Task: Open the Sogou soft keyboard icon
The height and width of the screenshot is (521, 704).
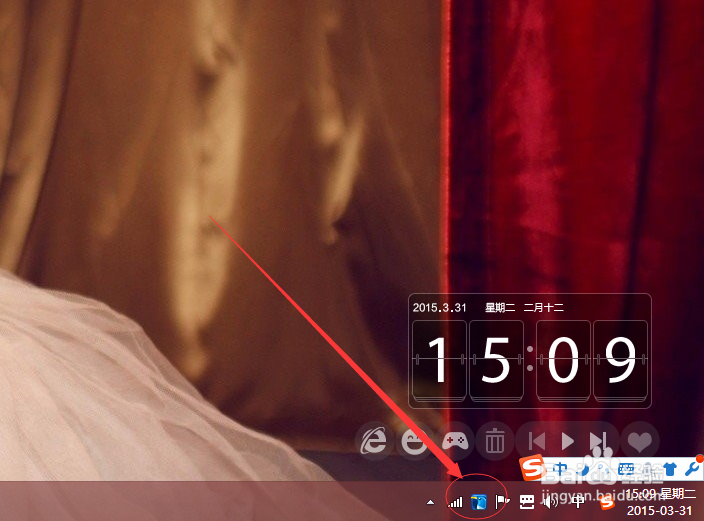Action: tap(626, 470)
